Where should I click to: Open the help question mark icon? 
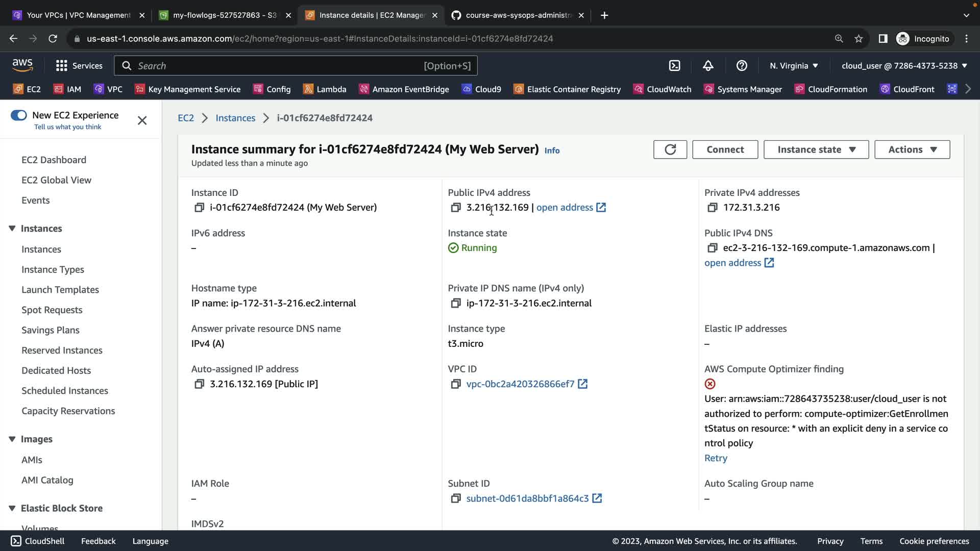tap(741, 66)
